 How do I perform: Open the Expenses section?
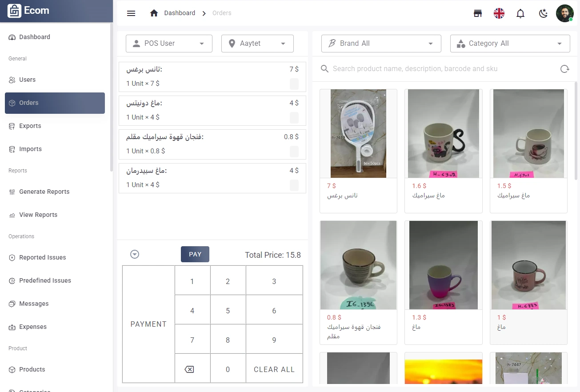coord(32,327)
